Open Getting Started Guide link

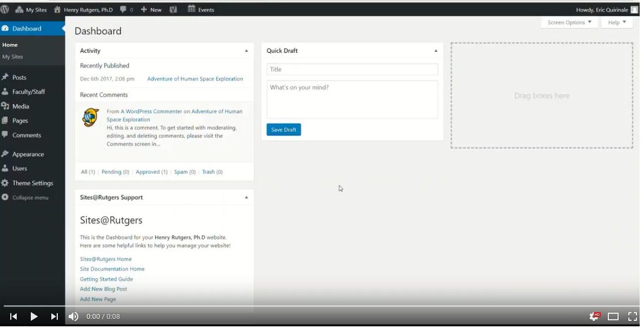pyautogui.click(x=106, y=279)
